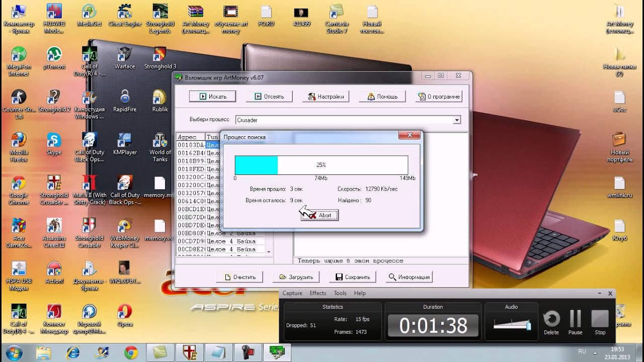Select the Assassins Creed III desktop icon
Image resolution: width=644 pixels, height=362 pixels.
pyautogui.click(x=54, y=233)
